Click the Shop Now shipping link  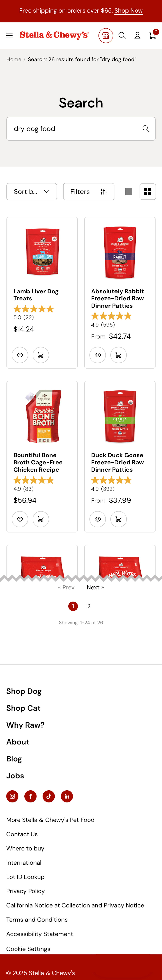click(129, 11)
